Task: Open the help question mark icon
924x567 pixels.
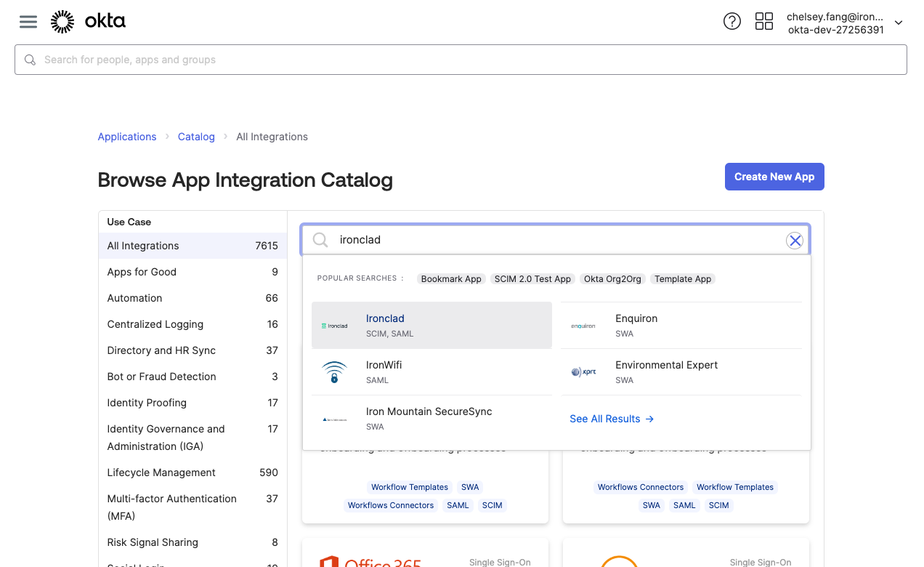Action: [x=732, y=22]
